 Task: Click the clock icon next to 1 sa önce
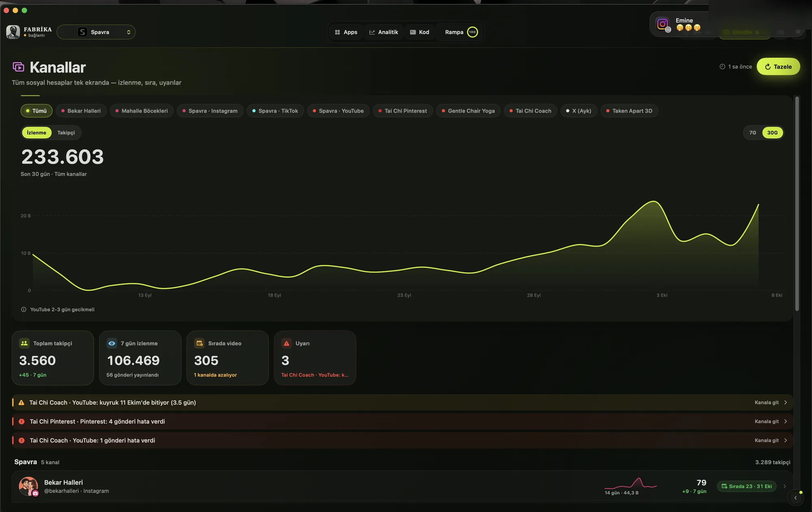click(x=722, y=67)
